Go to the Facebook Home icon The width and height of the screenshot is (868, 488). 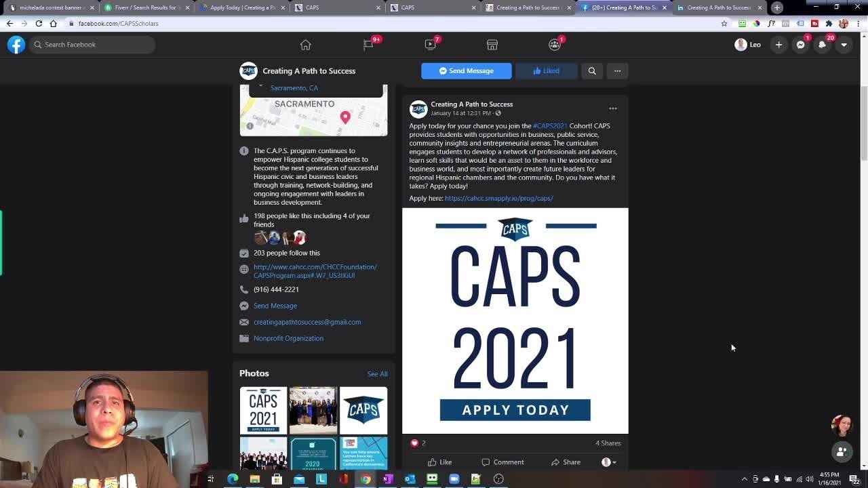click(305, 45)
